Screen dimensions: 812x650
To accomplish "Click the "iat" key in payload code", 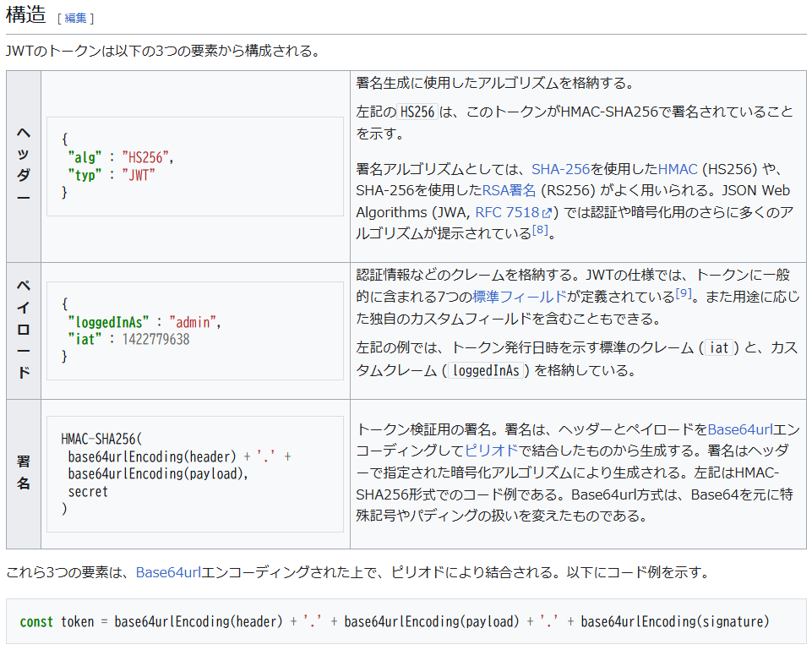I will tap(85, 339).
